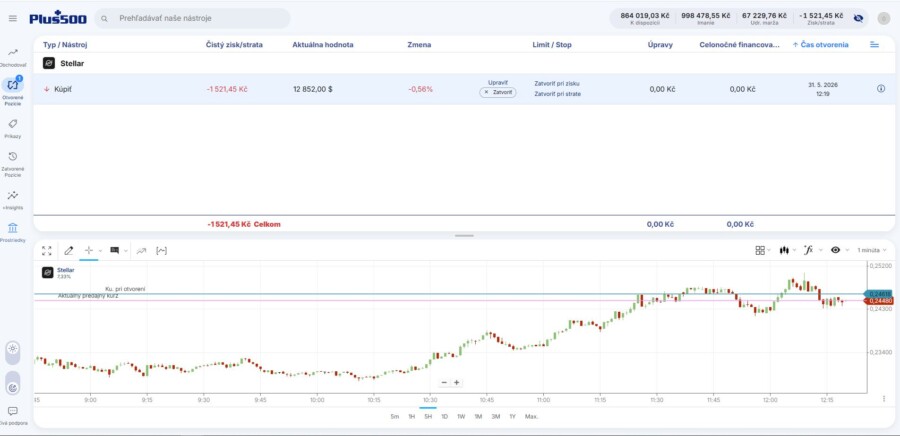Click the 0,24480 current sell price marker
The width and height of the screenshot is (900, 436).
tap(879, 301)
